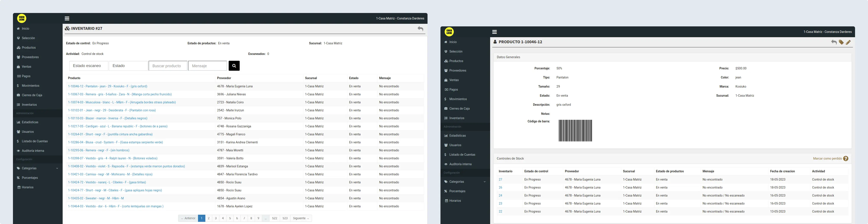Print the product tag via the tag icon
This screenshot has width=868, height=224.
pyautogui.click(x=841, y=42)
